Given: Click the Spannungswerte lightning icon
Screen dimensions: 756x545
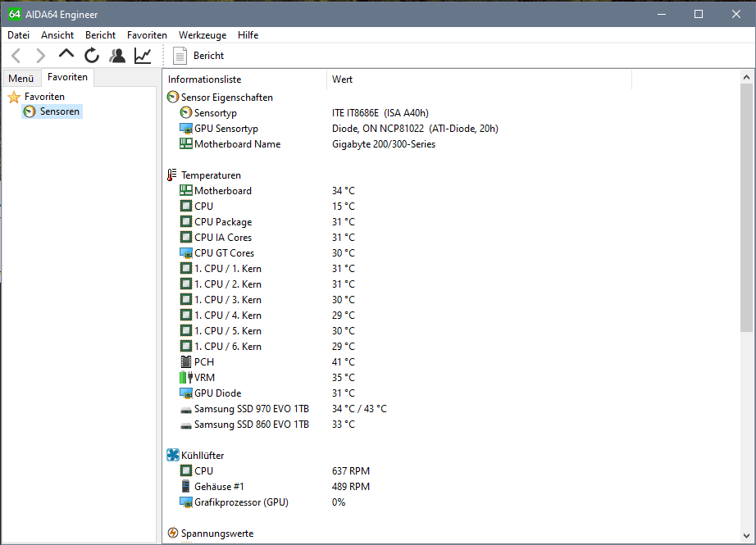Looking at the screenshot, I should pyautogui.click(x=173, y=533).
